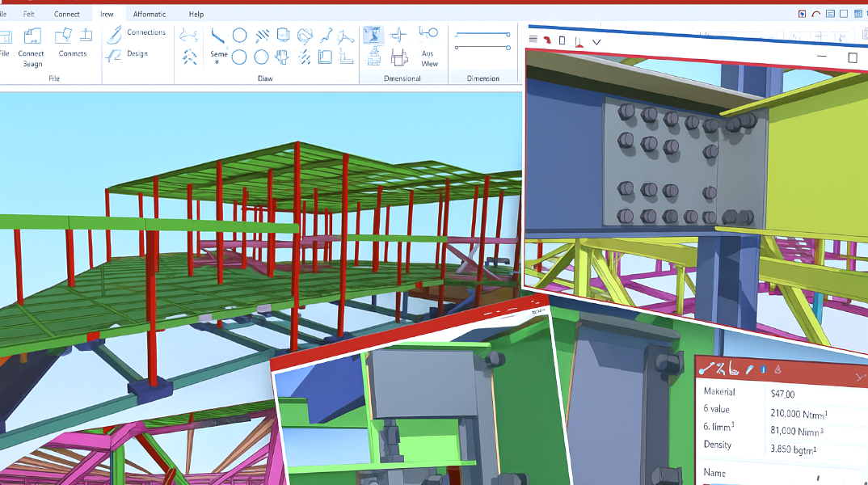Viewport: 868px width, 485px height.
Task: Select the crosshair dimension tool
Action: (x=398, y=36)
